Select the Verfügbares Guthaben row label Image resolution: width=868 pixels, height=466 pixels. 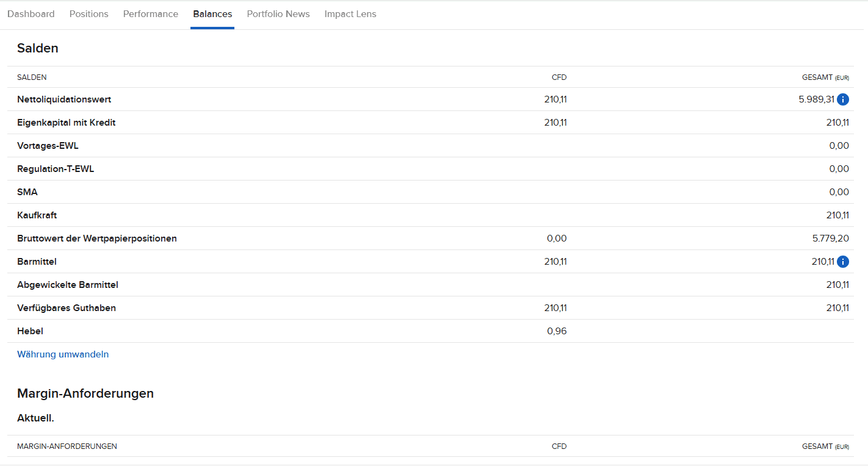pos(67,308)
